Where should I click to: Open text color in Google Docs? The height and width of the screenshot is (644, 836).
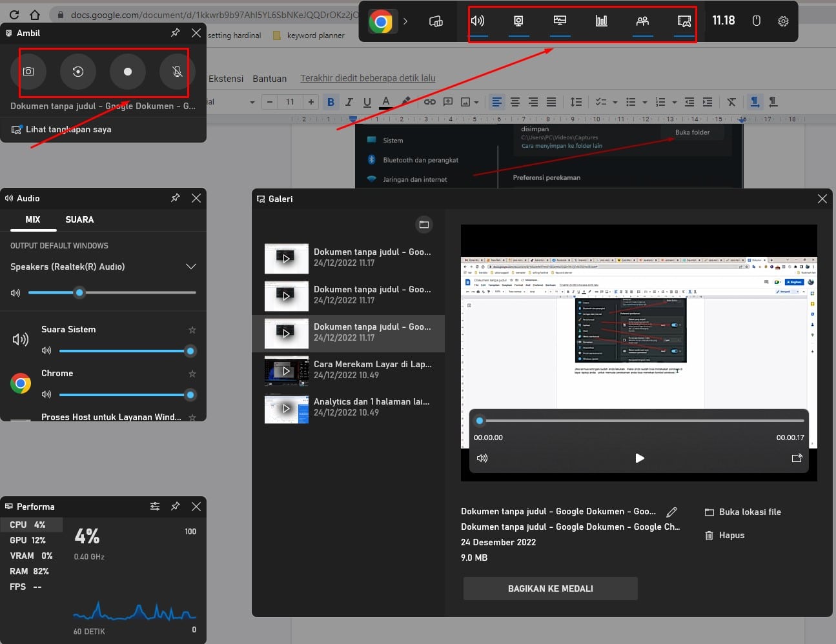pos(386,102)
